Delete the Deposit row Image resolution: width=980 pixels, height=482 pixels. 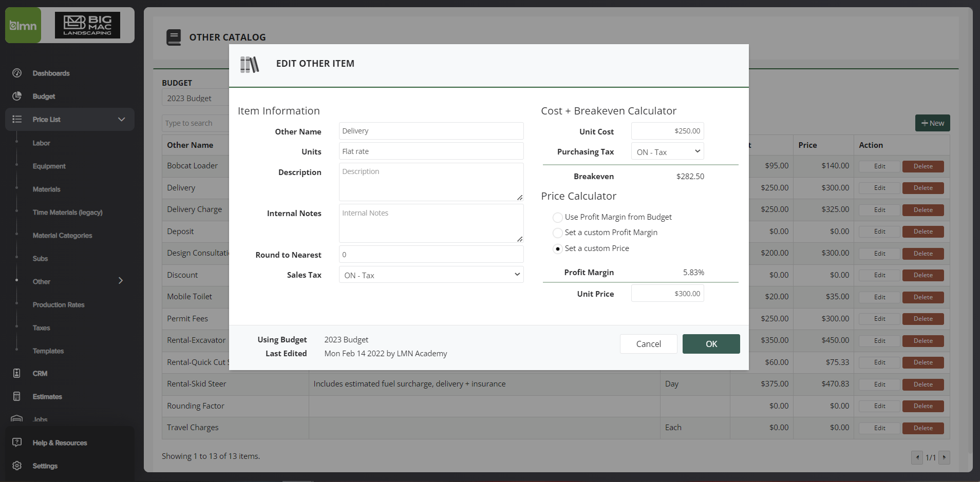coord(923,232)
